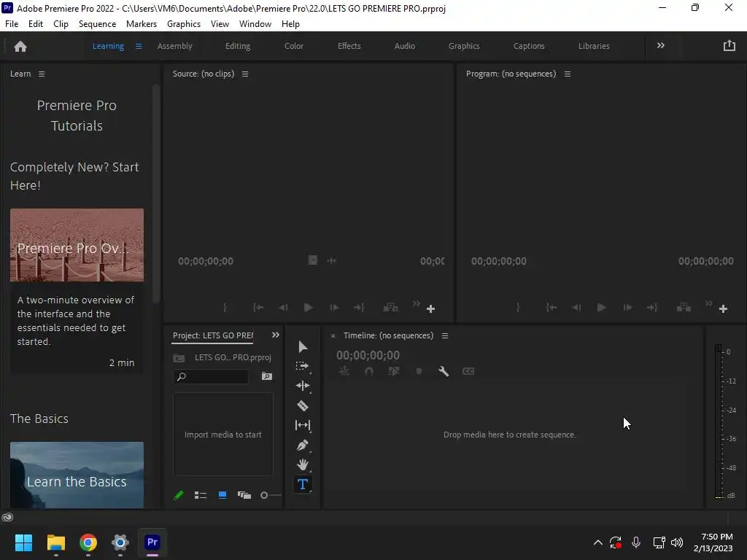Click Program monitor lift icon

pyautogui.click(x=684, y=308)
